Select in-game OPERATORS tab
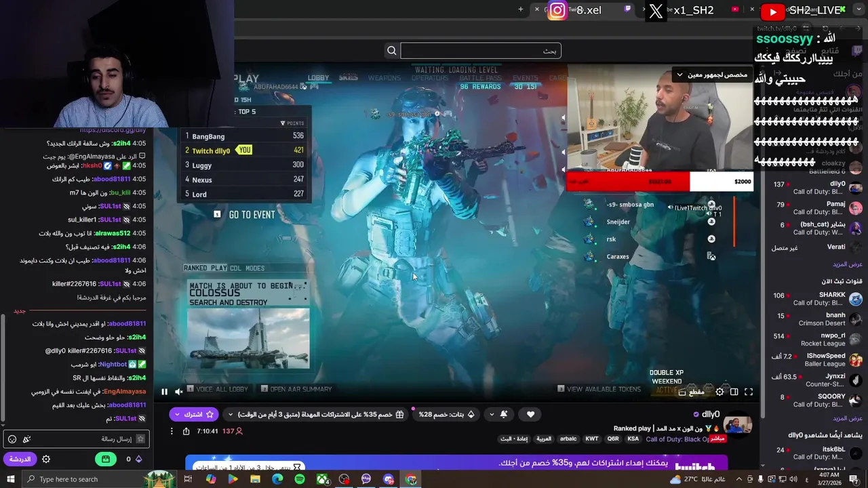The width and height of the screenshot is (868, 488). point(430,78)
